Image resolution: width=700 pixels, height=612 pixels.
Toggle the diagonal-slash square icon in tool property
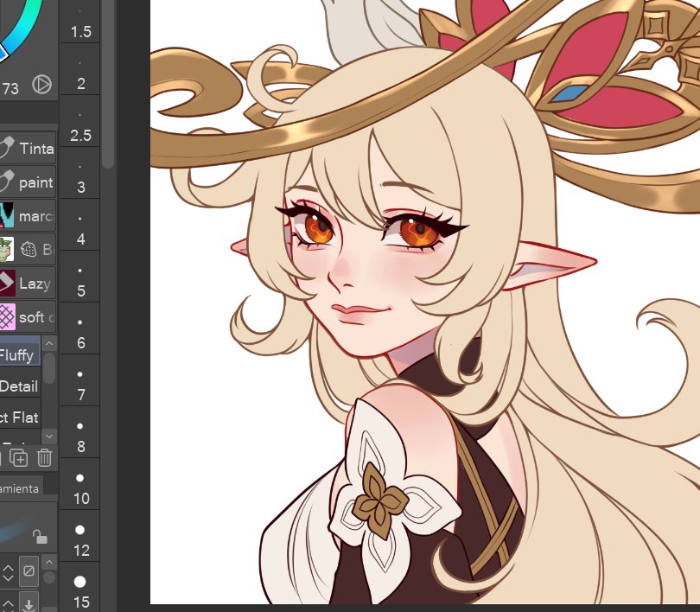29,571
